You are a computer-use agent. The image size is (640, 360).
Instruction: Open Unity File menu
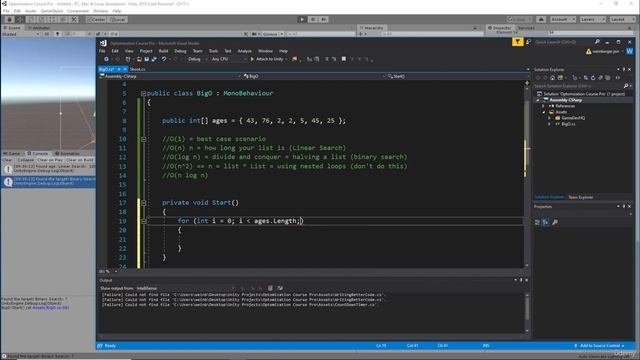click(x=6, y=11)
